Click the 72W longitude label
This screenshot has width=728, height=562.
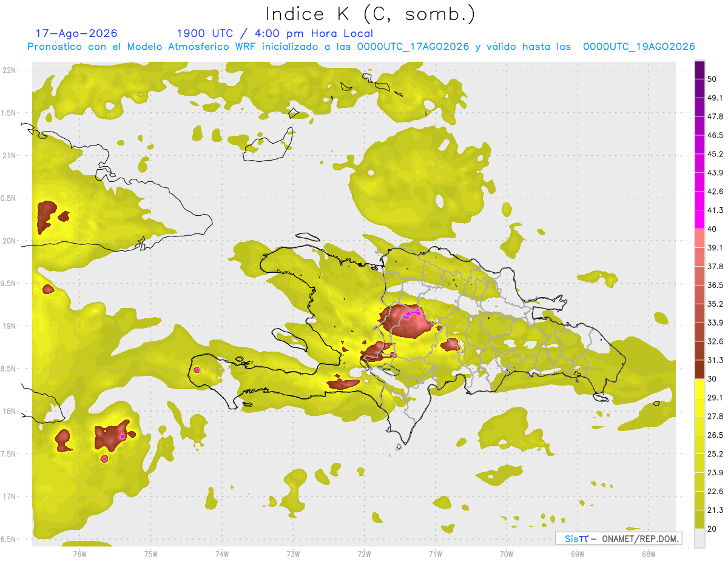pyautogui.click(x=364, y=554)
